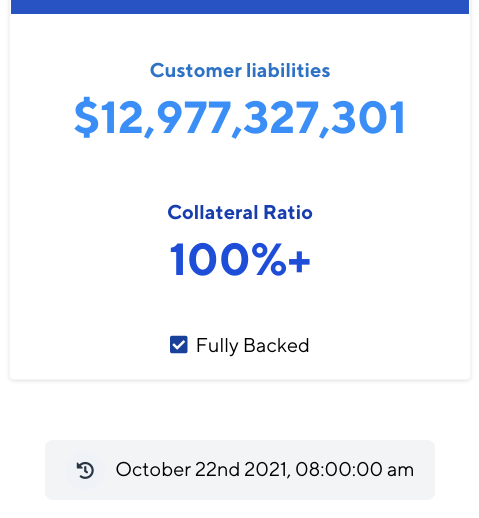Click the 08:00:00 am time text
This screenshot has width=479, height=518.
(x=354, y=470)
